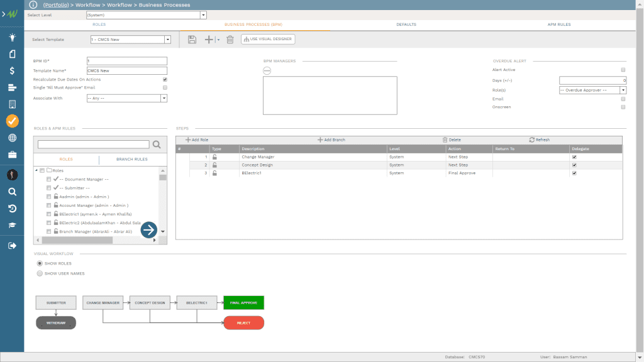The width and height of the screenshot is (644, 362).
Task: Click the Template Name input field
Action: [x=127, y=70]
